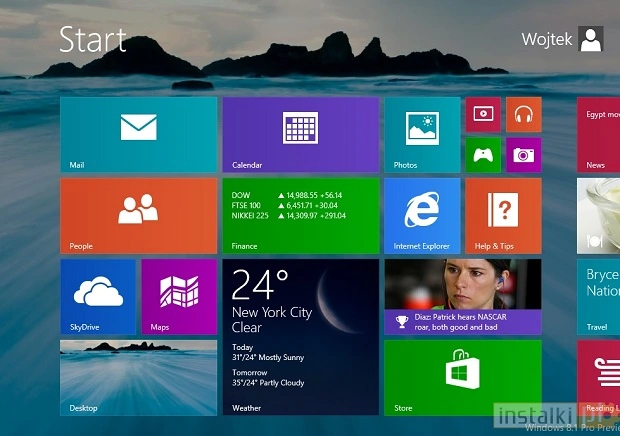
Task: Click the Wojtek user name
Action: [x=546, y=39]
